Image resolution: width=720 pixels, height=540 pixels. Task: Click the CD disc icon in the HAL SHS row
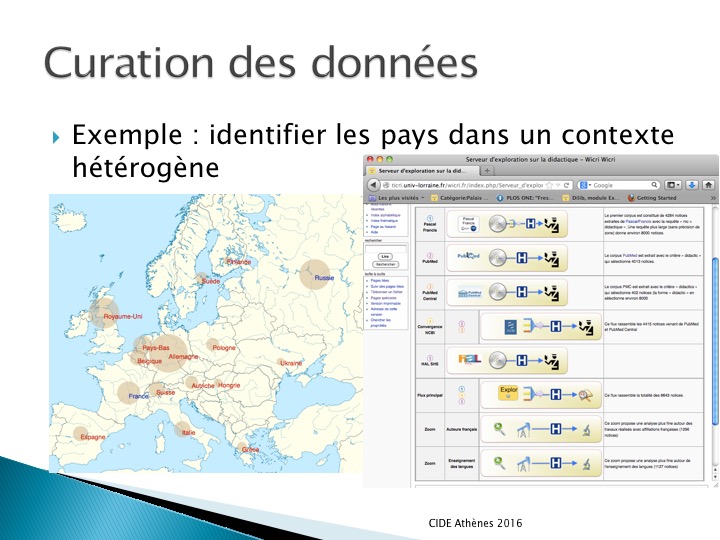click(x=498, y=361)
